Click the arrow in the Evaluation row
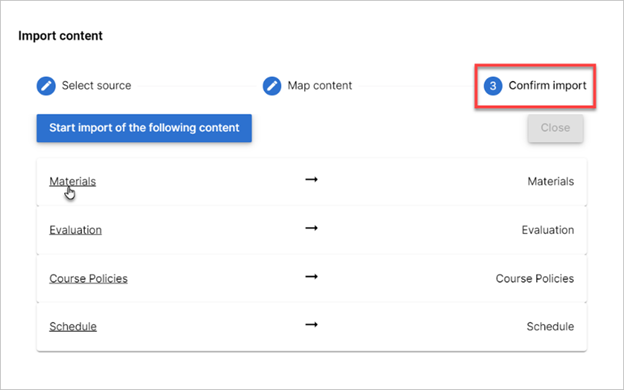 tap(312, 228)
